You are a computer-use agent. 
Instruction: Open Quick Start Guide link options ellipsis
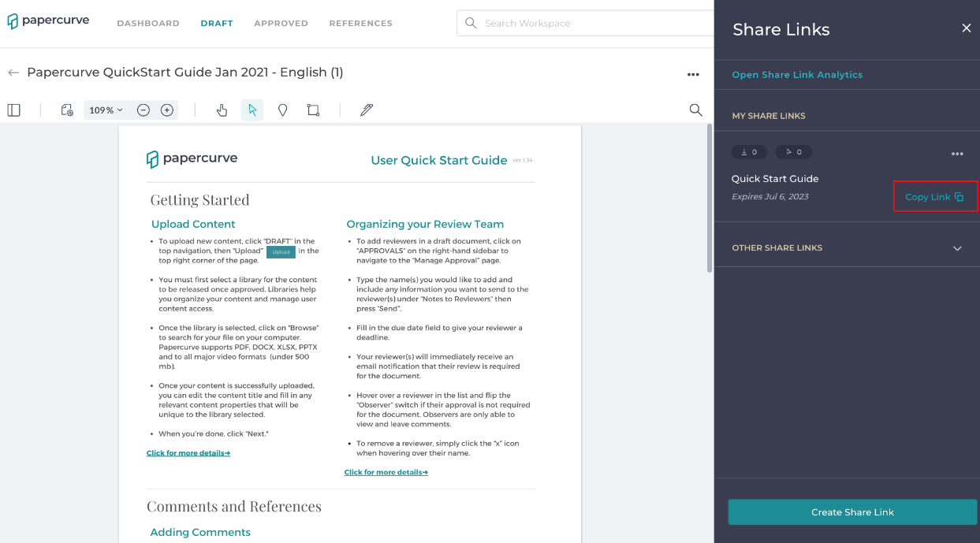coord(957,154)
